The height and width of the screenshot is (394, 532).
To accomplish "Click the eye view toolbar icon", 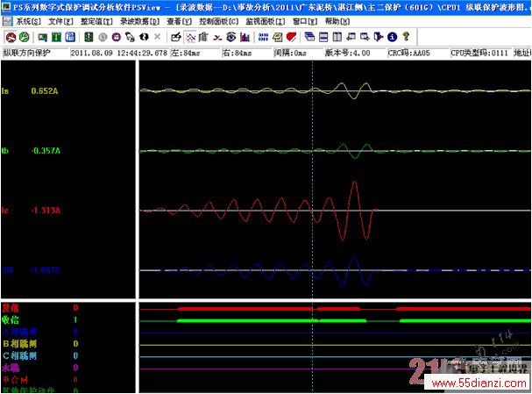I will click(x=231, y=37).
